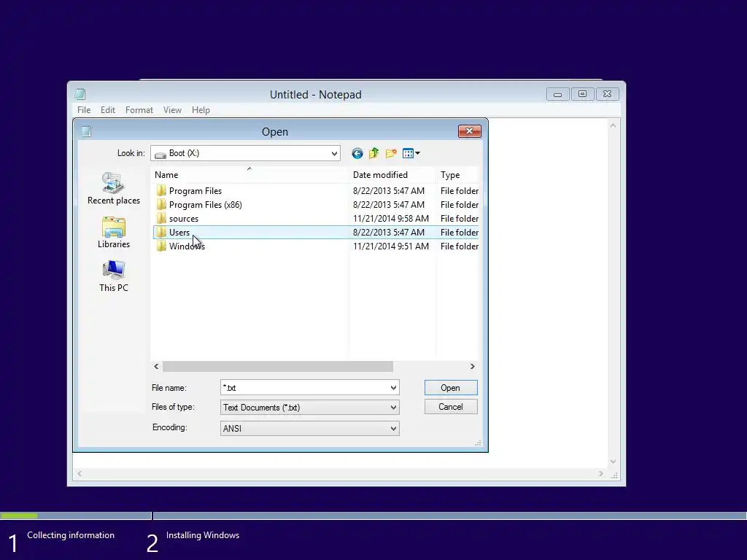Click the setup progress bar
Image resolution: width=747 pixels, height=560 pixels.
point(373,516)
